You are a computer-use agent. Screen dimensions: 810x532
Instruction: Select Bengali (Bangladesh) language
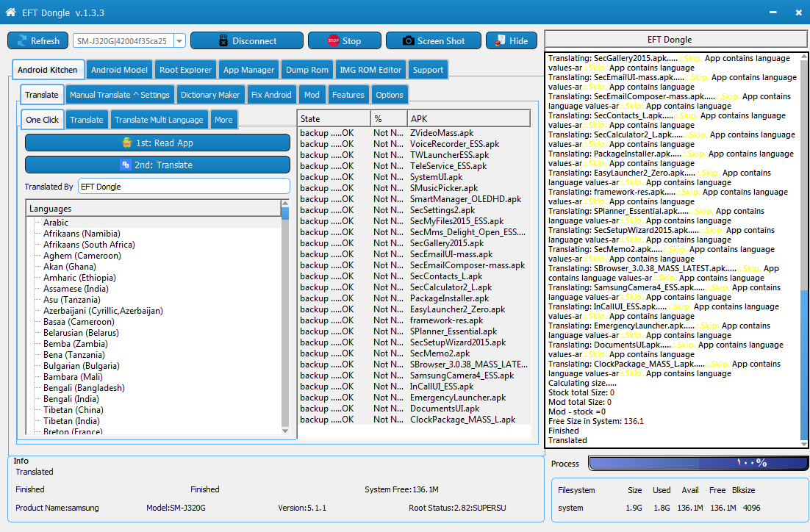coord(84,388)
